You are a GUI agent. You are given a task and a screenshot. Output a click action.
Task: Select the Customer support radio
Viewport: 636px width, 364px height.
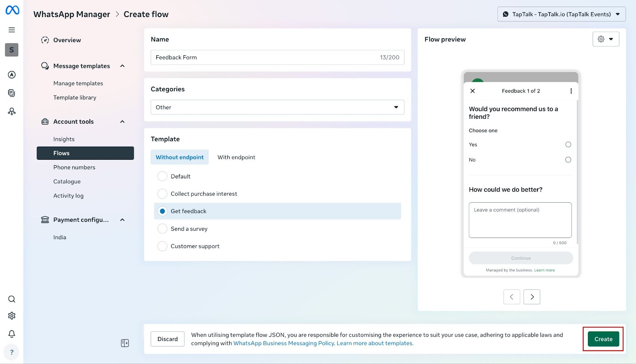pos(162,246)
